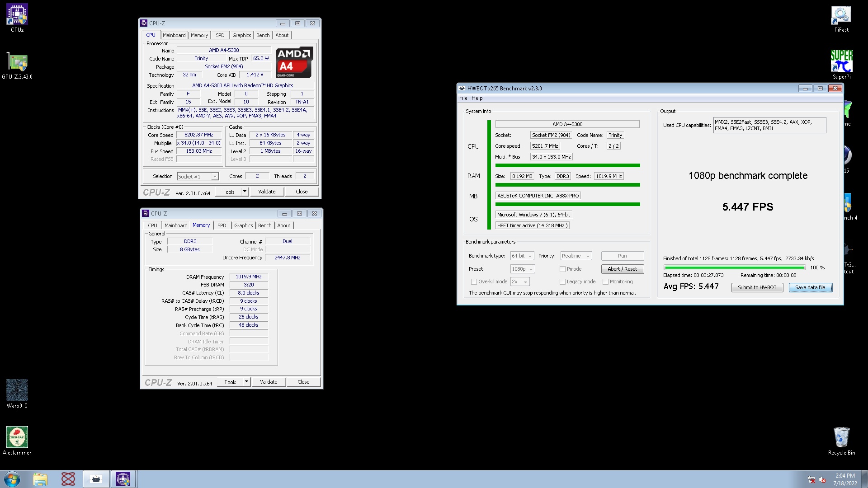Expand Tools arrow in Memory CPU-Z window
The height and width of the screenshot is (488, 868).
coord(246,382)
